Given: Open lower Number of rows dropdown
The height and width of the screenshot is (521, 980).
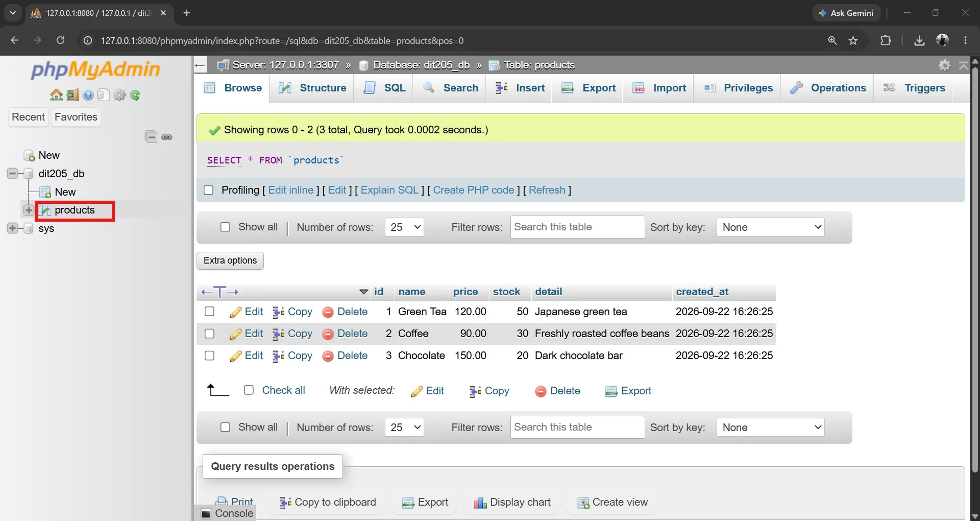Looking at the screenshot, I should click(x=404, y=428).
